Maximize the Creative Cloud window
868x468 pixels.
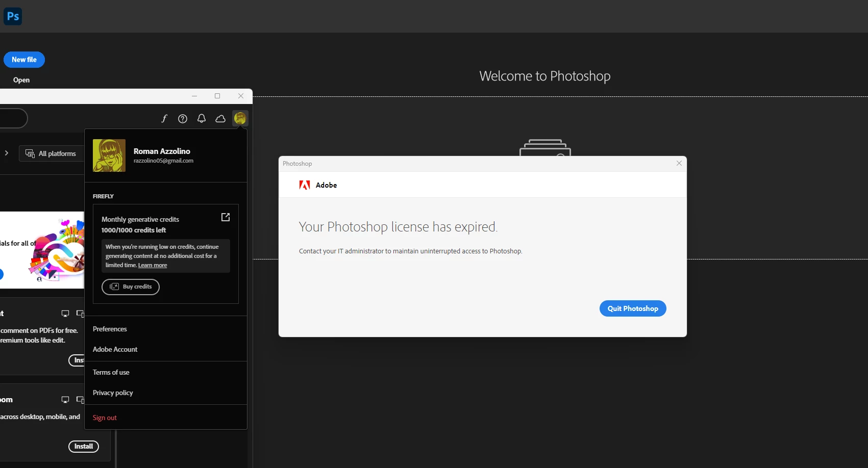(217, 96)
